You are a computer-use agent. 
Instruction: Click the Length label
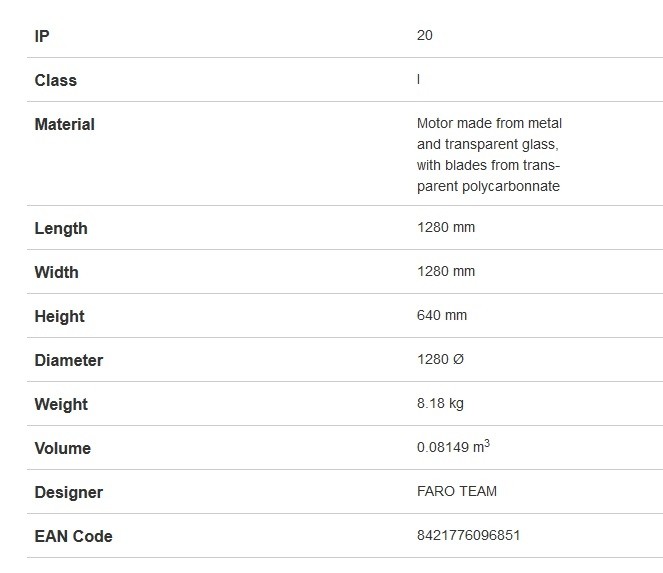[61, 228]
